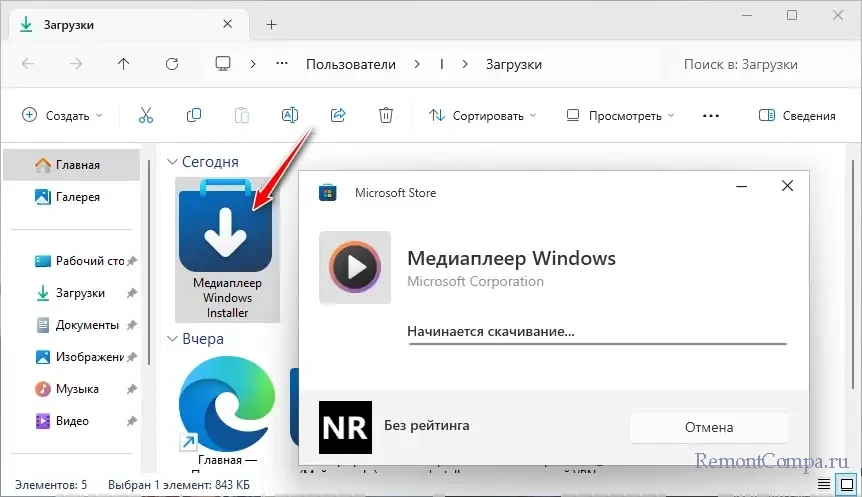This screenshot has height=497, width=862.
Task: Open the address bar ellipsis overflow
Action: click(x=282, y=64)
